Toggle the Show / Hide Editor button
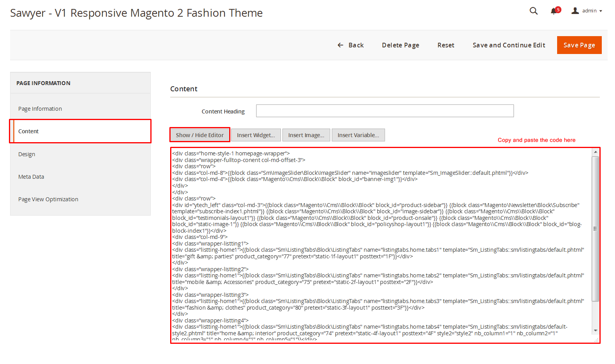Viewport: 615px width, 364px height. [x=200, y=135]
